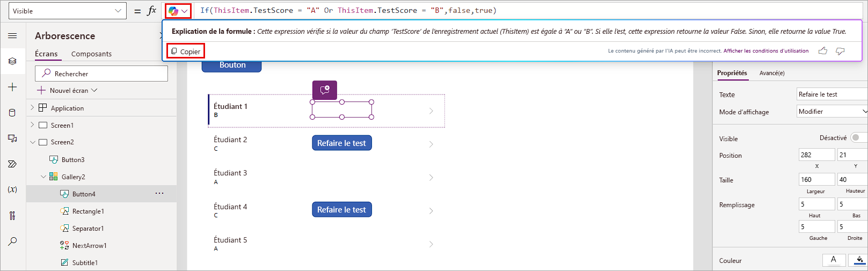The width and height of the screenshot is (868, 271).
Task: Edit the Texte property field
Action: 832,94
